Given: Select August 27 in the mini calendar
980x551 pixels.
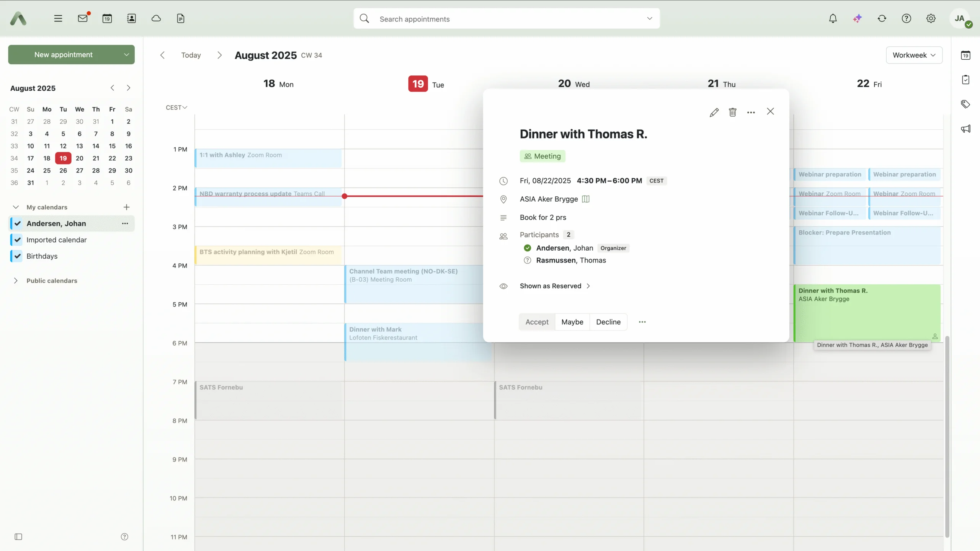Looking at the screenshot, I should point(79,171).
